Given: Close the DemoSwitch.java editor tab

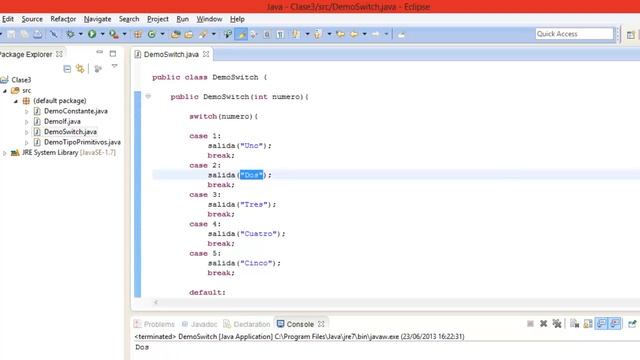Looking at the screenshot, I should point(206,54).
